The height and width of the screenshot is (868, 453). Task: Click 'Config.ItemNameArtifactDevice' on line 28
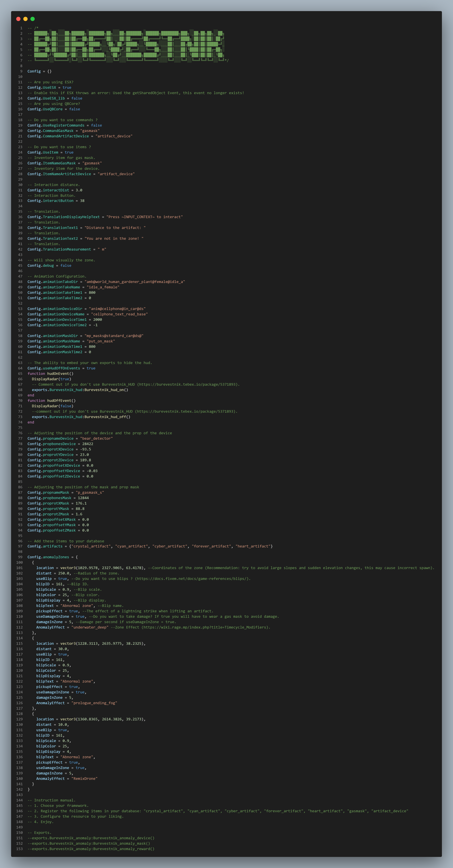pos(59,174)
